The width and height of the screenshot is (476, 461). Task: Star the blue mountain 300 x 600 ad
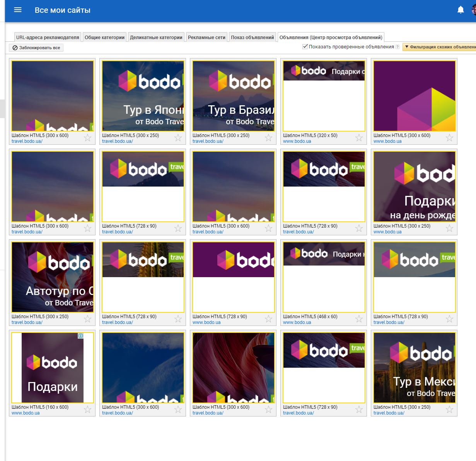pyautogui.click(x=178, y=410)
